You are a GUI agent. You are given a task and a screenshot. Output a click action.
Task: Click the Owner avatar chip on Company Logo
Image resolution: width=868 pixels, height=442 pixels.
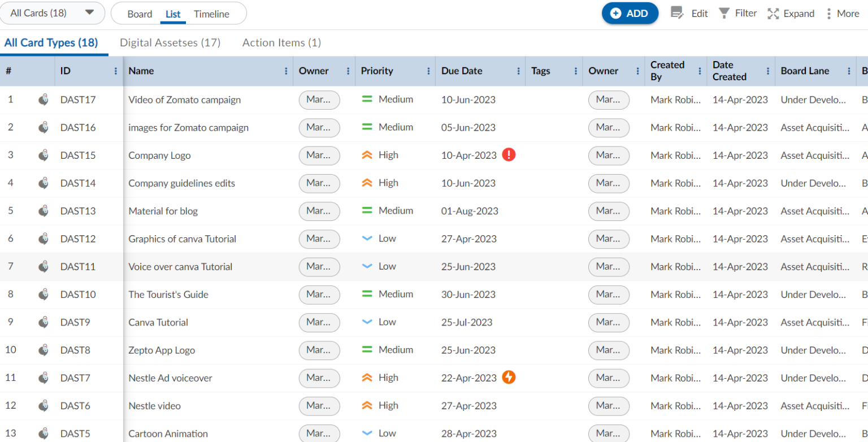(318, 155)
